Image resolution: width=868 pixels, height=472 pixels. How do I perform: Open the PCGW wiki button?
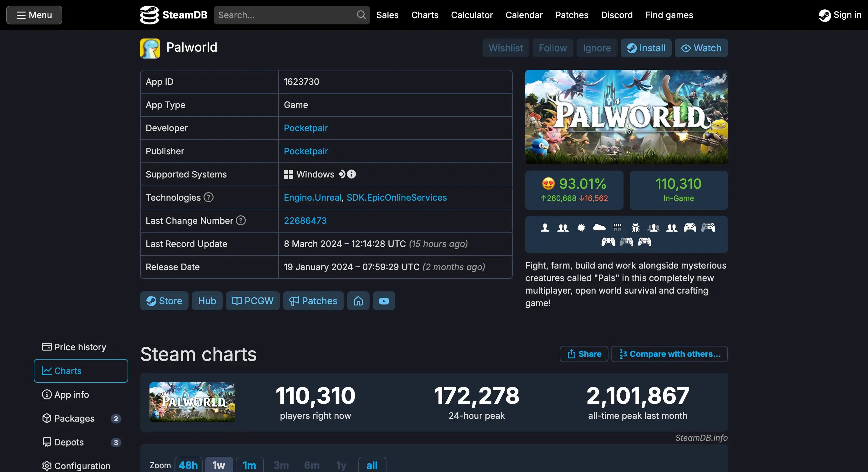pyautogui.click(x=252, y=300)
